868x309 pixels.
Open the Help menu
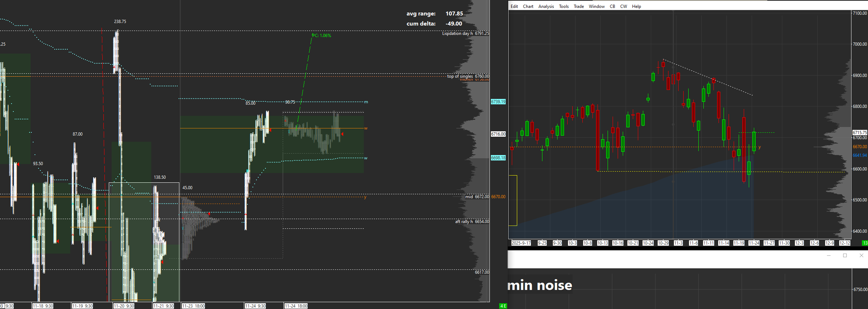click(x=636, y=6)
